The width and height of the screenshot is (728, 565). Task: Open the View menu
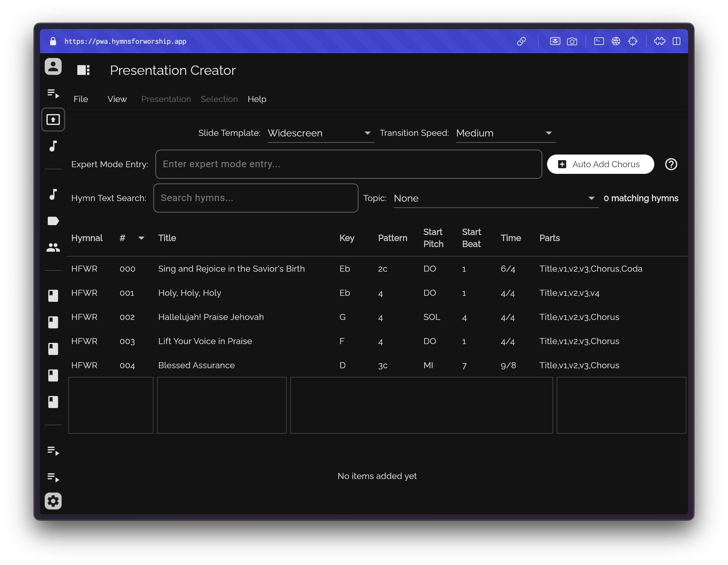click(117, 99)
